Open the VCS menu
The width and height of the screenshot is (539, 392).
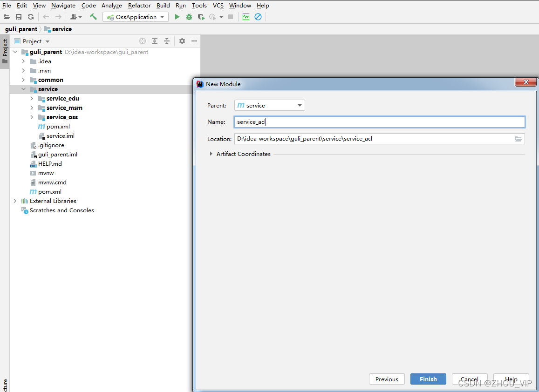coord(218,6)
